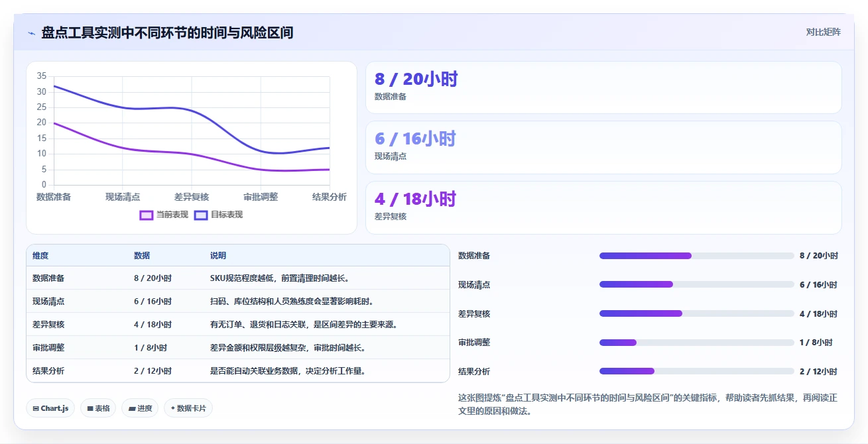Click the 表格 tag
Image resolution: width=868 pixels, height=444 pixels.
tap(98, 408)
